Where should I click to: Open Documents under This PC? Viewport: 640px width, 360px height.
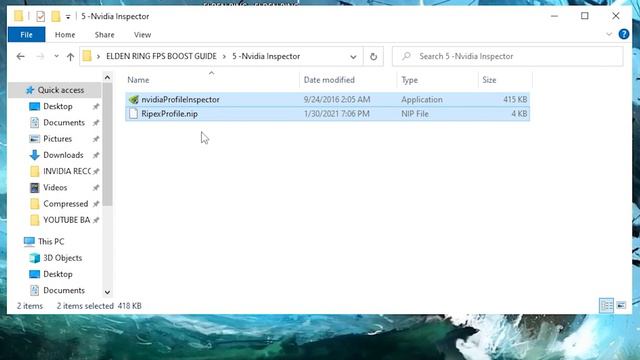point(64,291)
